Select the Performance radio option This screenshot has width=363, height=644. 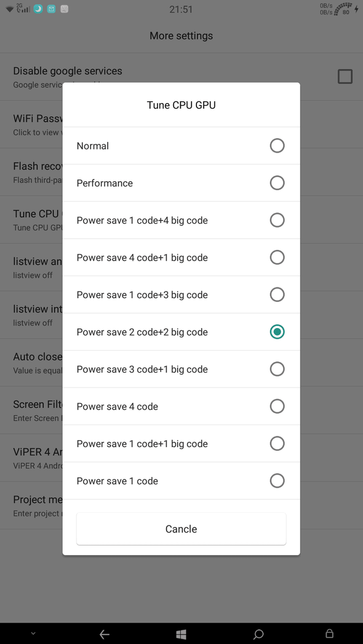[x=181, y=183]
